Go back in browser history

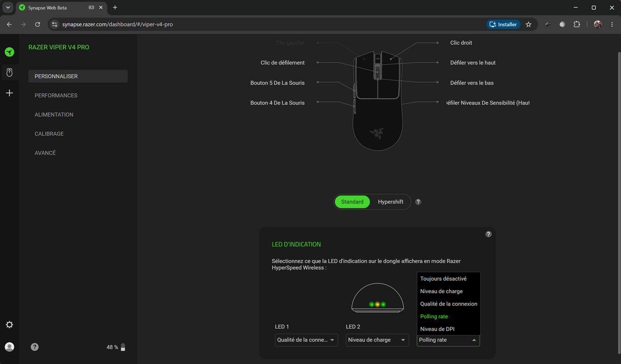[x=9, y=24]
